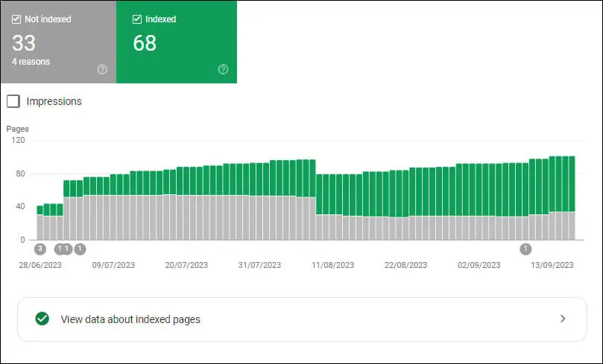Click the leftmost '1' annotation marker
Screen dimensions: 603x364
[60, 249]
